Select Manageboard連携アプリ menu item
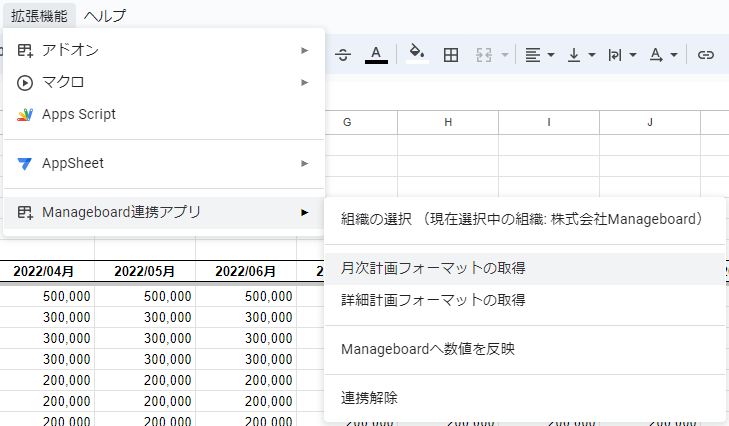The image size is (729, 426). pos(163,213)
